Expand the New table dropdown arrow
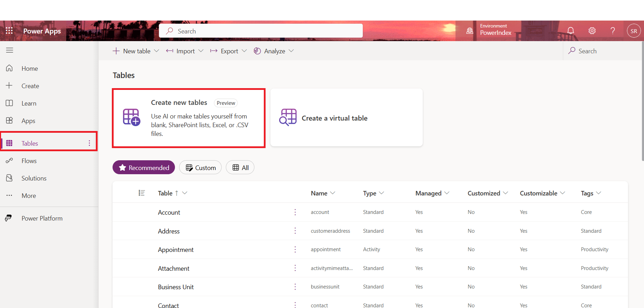This screenshot has height=308, width=644. [156, 51]
